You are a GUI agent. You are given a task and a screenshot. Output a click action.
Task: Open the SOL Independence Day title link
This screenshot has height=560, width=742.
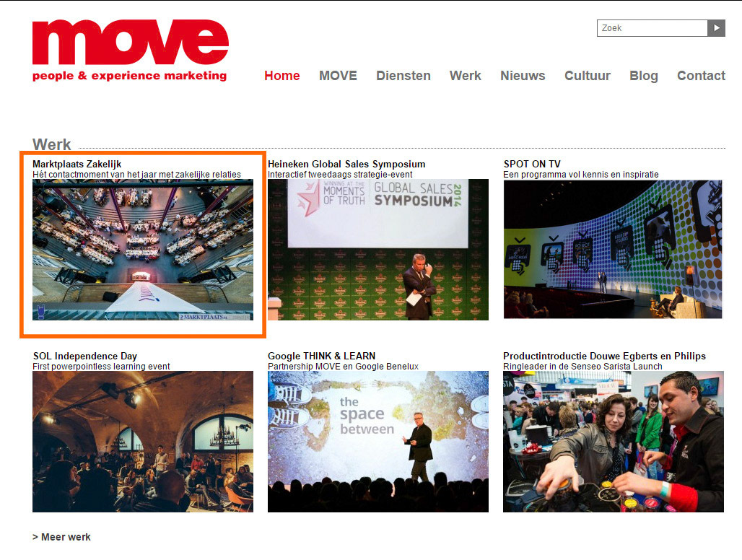point(84,356)
